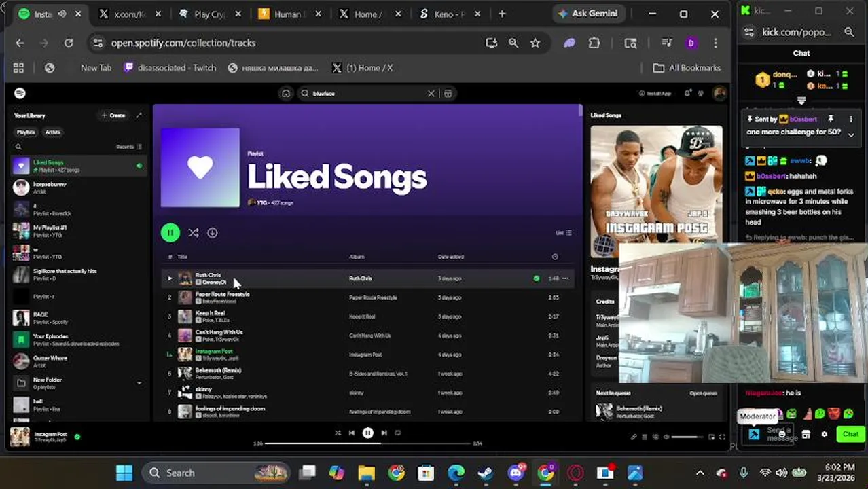Toggle Spotify fullscreen icon
The width and height of the screenshot is (868, 489).
[x=722, y=437]
